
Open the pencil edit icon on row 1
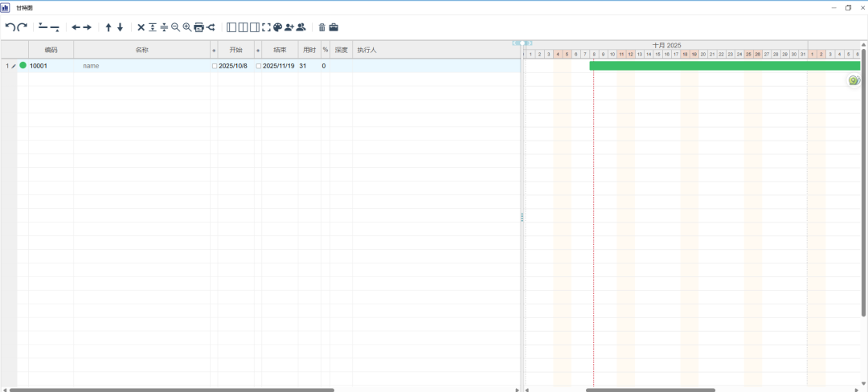pos(14,66)
